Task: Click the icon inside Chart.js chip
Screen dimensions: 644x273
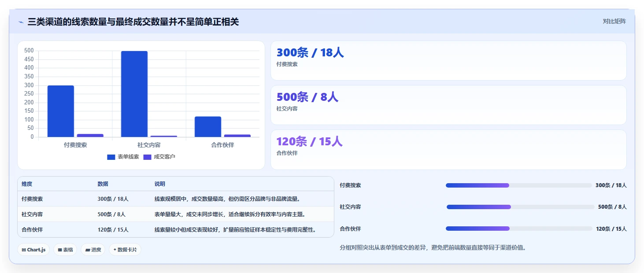Action: tap(24, 250)
